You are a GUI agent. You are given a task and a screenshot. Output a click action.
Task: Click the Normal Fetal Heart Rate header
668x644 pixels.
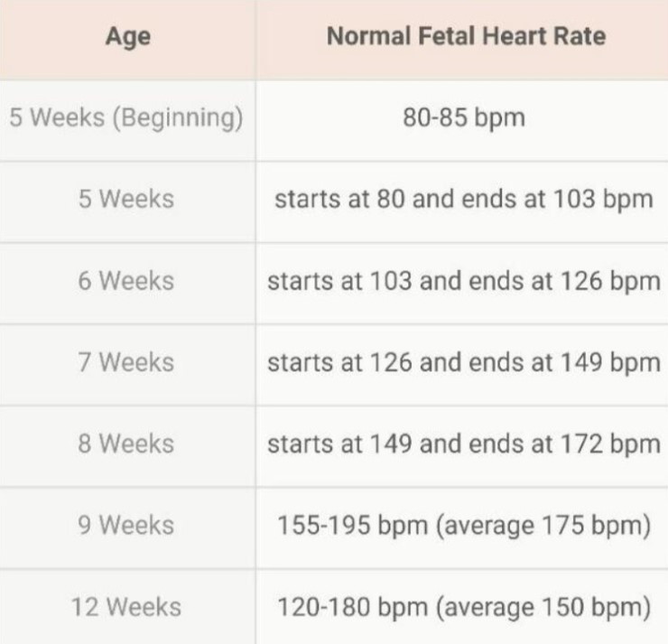click(x=464, y=37)
